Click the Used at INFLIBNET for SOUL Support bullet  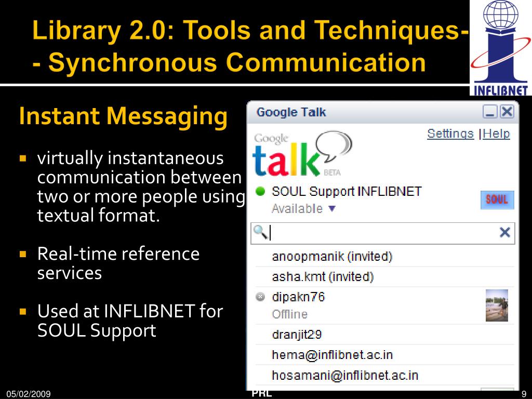(x=130, y=321)
